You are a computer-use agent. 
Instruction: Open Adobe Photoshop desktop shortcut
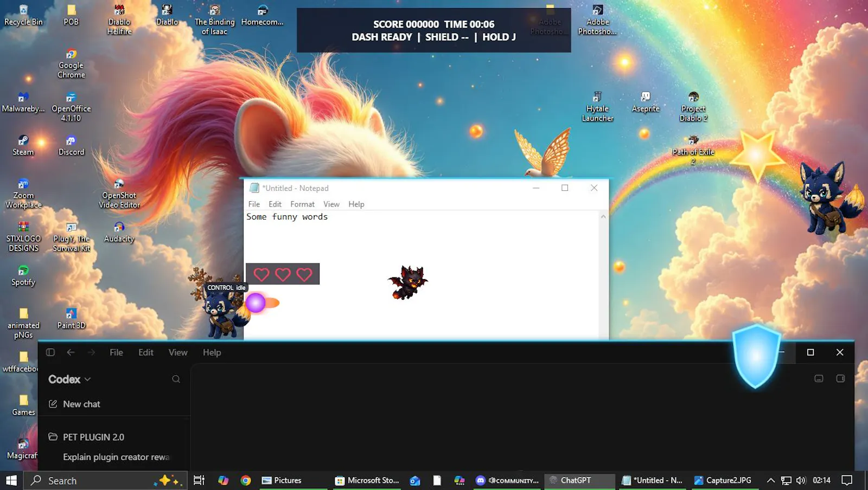point(597,20)
